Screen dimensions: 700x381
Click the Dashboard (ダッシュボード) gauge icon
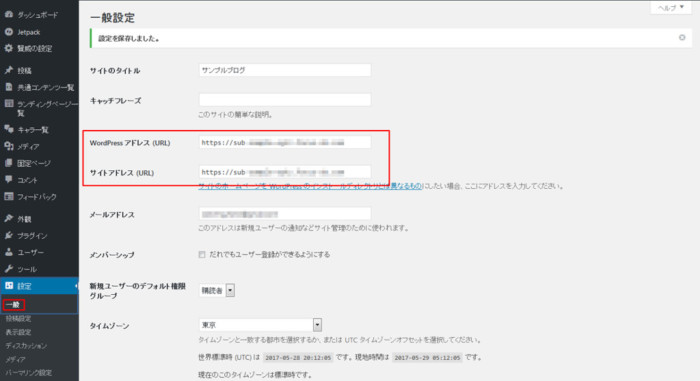(x=8, y=14)
